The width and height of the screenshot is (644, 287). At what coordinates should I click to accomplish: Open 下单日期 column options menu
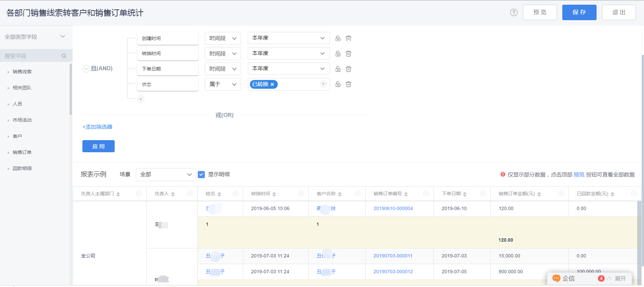coord(483,193)
